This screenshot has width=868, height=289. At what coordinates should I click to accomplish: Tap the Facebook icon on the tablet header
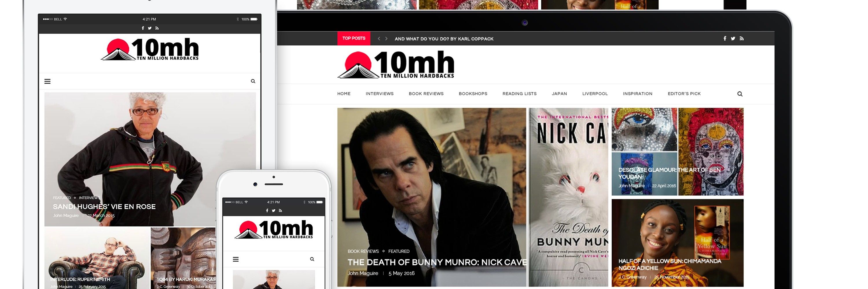(x=143, y=28)
